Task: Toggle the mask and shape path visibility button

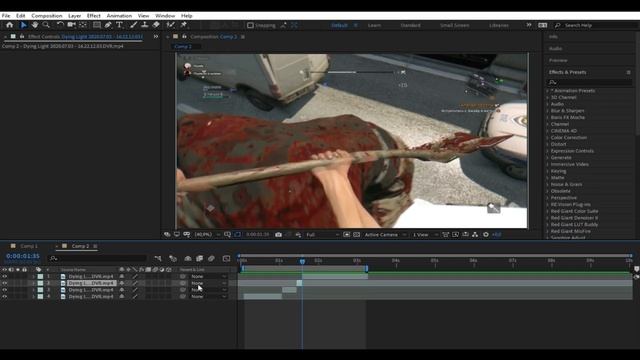Action: 238,235
